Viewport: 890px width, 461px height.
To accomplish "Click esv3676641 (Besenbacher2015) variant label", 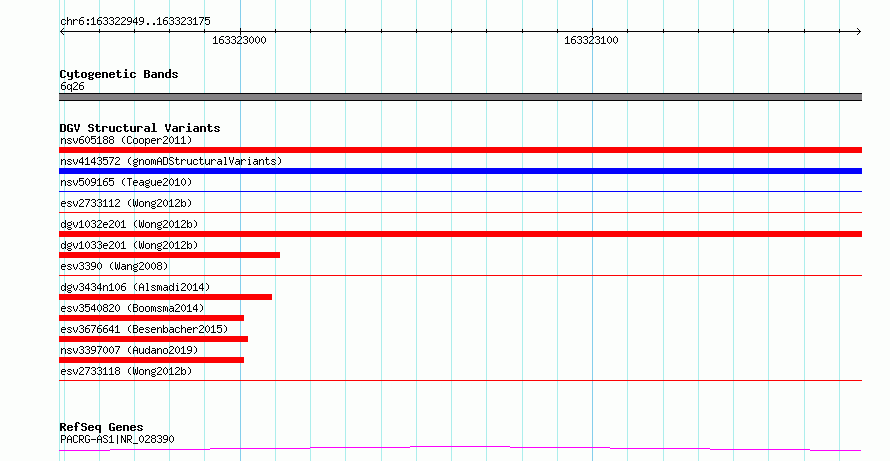I will (144, 329).
